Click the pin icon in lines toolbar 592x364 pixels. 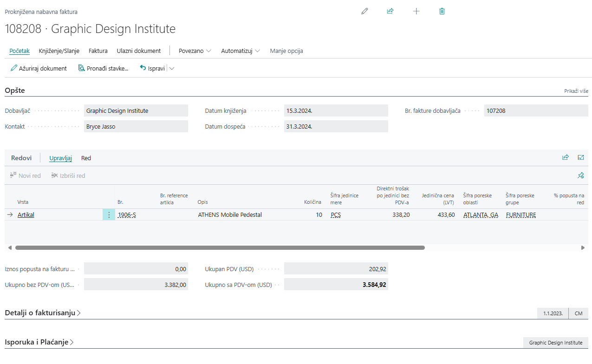580,175
